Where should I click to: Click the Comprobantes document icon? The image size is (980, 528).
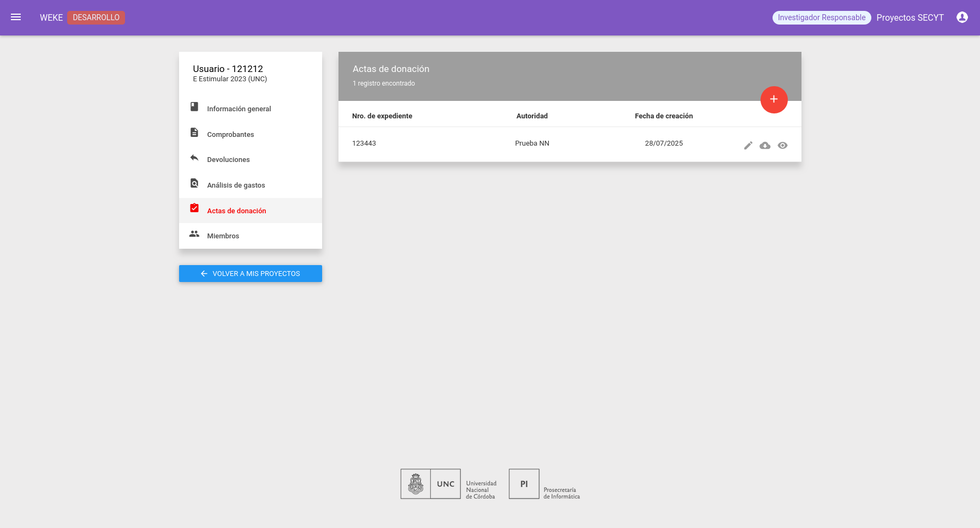click(194, 133)
